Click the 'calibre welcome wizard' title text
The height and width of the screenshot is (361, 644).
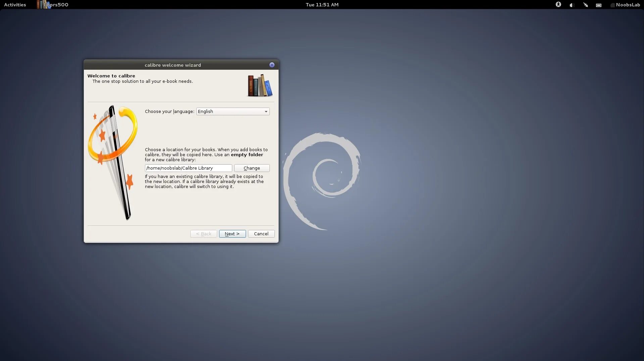(173, 65)
